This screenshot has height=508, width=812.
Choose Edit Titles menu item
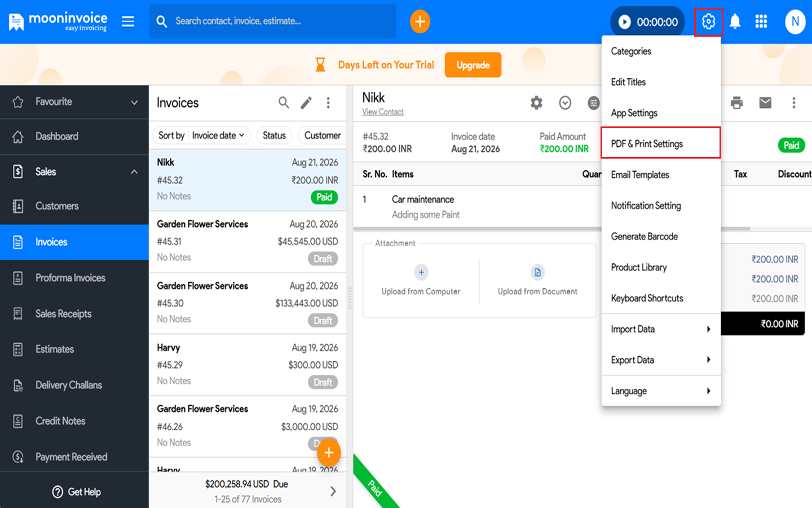pos(661,82)
